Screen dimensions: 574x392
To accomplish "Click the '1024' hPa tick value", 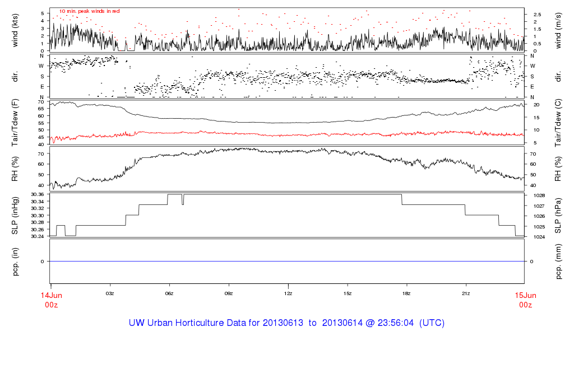I will (539, 237).
